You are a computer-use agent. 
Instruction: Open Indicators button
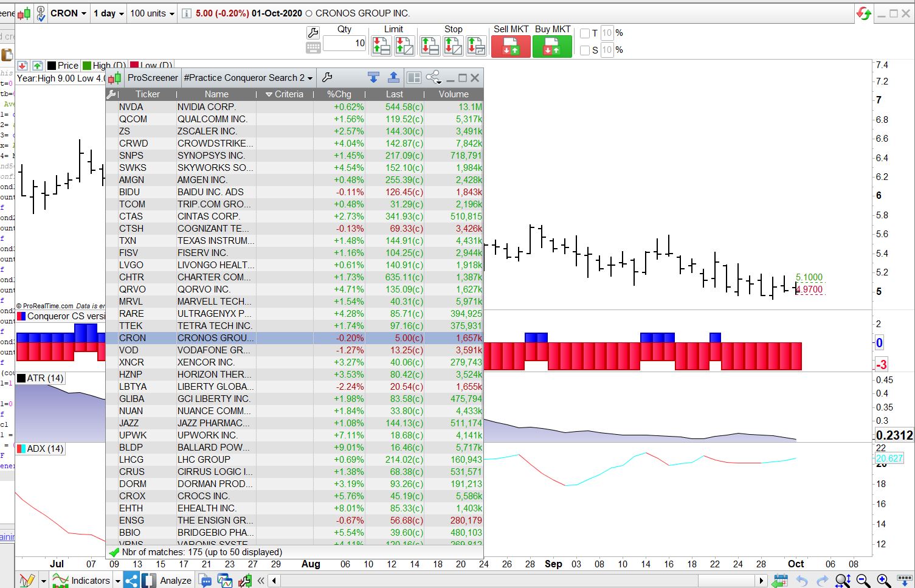pos(81,580)
